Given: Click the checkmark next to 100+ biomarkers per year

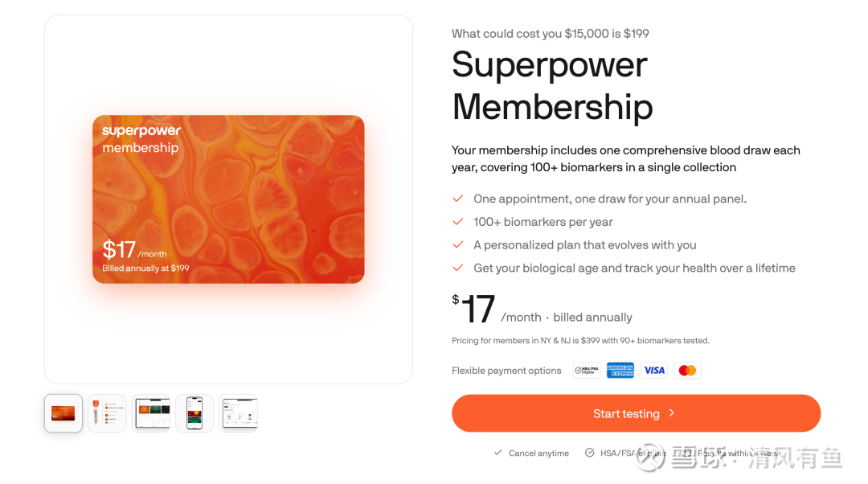Looking at the screenshot, I should [x=458, y=222].
